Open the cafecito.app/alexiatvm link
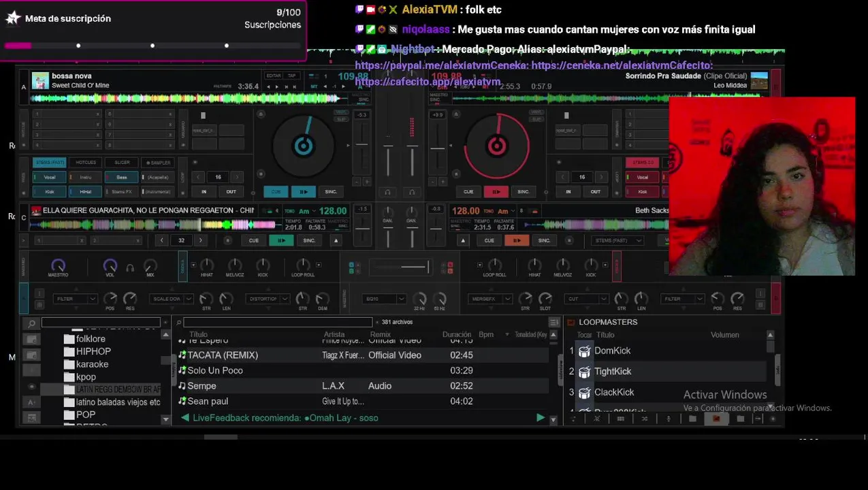 (x=428, y=82)
